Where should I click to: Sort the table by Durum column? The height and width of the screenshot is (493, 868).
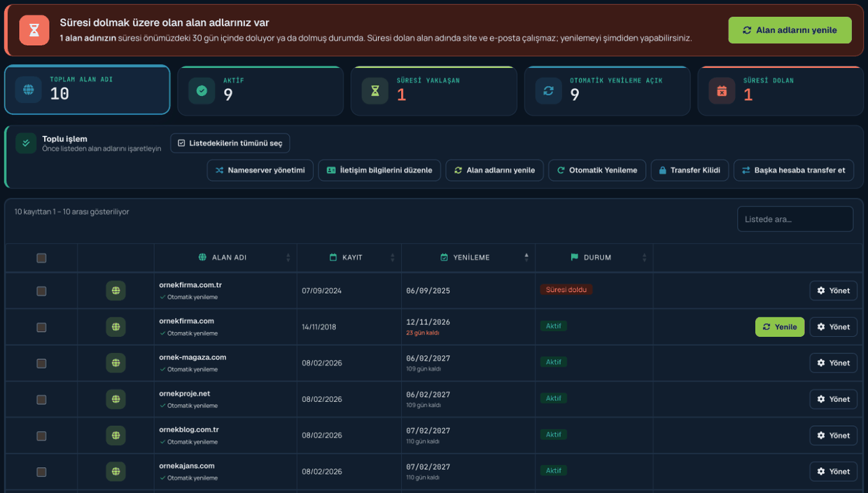[594, 258]
